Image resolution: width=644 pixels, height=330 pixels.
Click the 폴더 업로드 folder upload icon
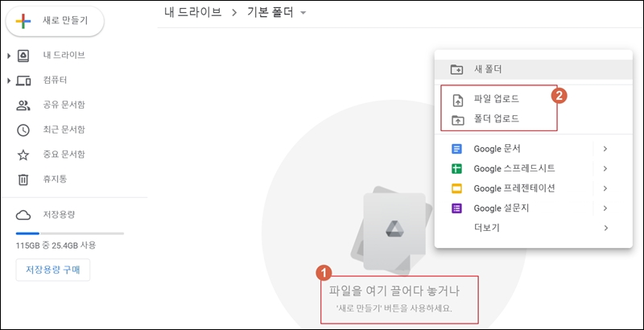tap(457, 120)
